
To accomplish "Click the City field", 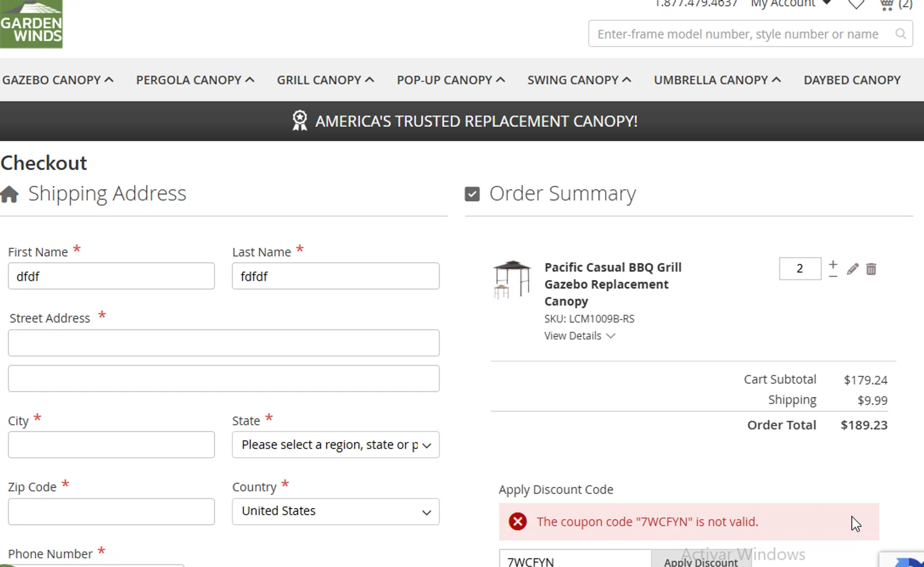I will (x=111, y=444).
